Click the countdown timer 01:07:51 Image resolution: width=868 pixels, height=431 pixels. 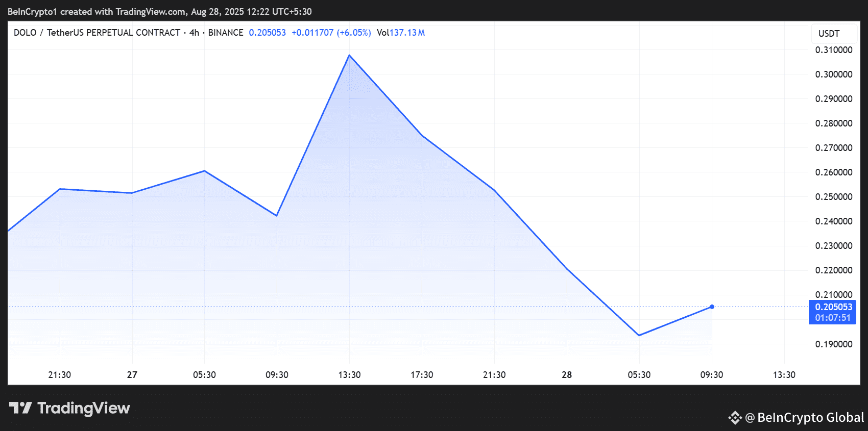(833, 318)
